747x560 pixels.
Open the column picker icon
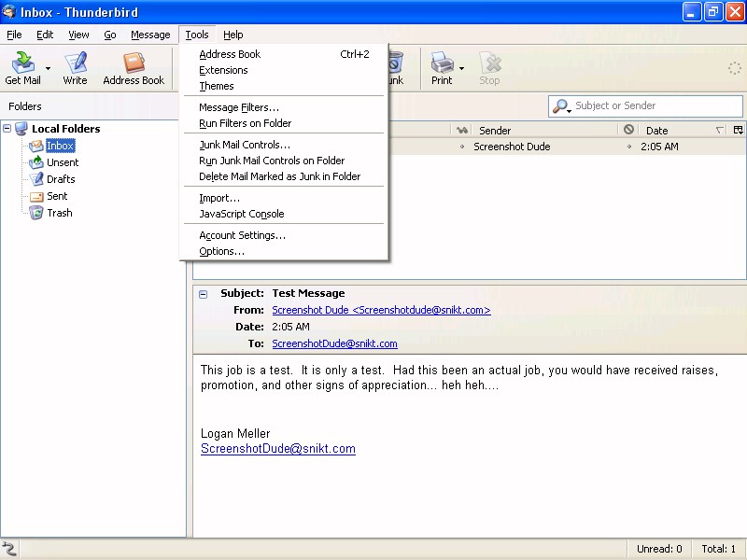coord(738,130)
